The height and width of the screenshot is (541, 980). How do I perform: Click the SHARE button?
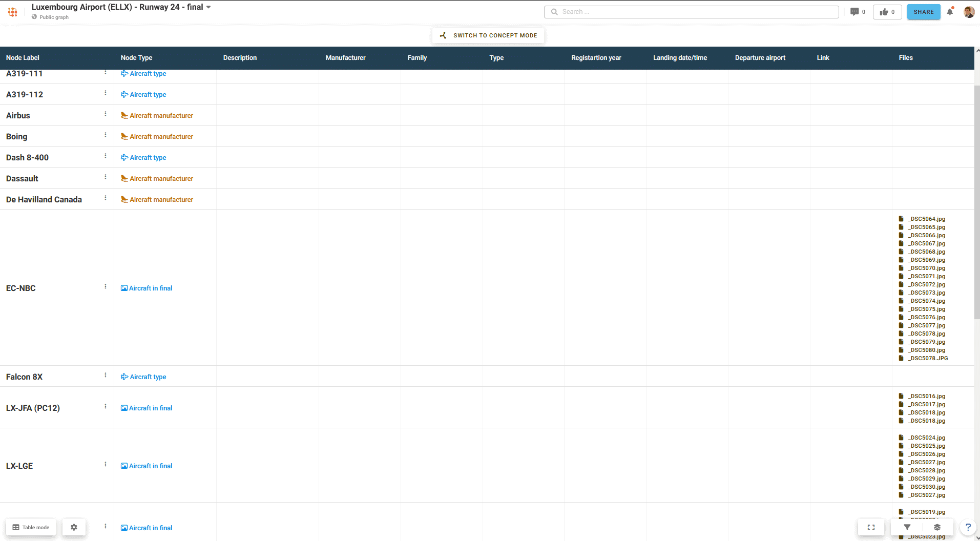(924, 12)
